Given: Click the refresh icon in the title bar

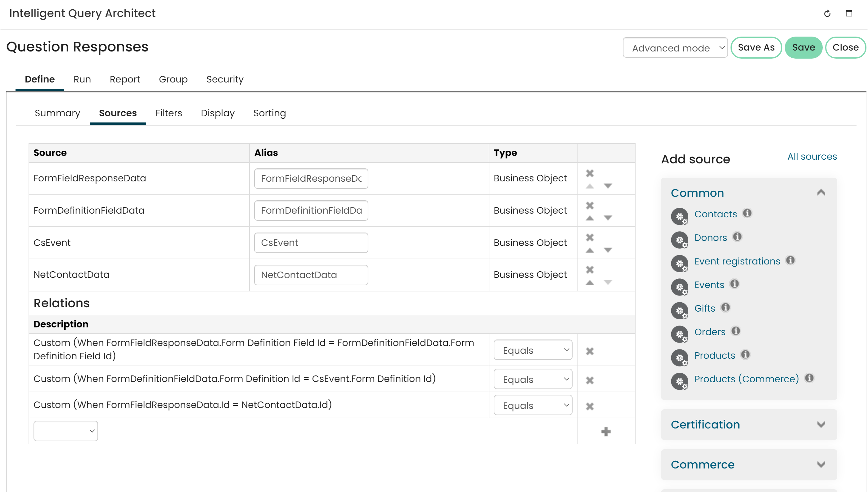Looking at the screenshot, I should (x=827, y=14).
